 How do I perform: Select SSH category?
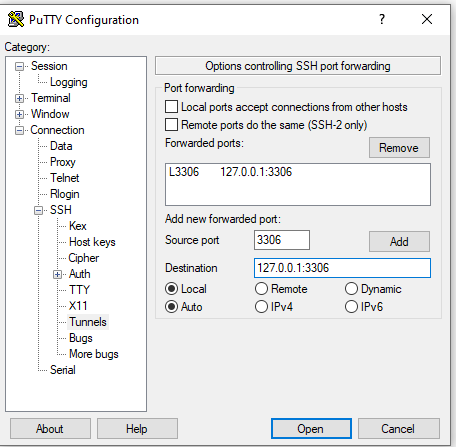(x=61, y=210)
